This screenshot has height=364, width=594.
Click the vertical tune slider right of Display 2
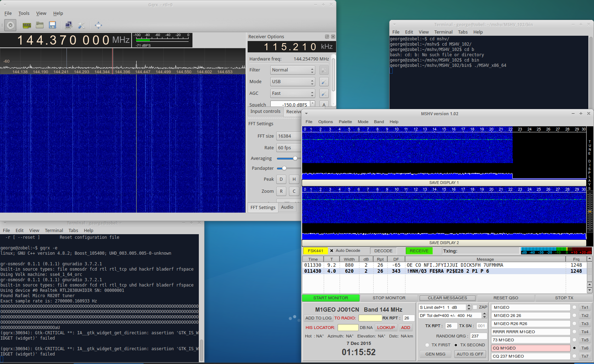click(589, 212)
